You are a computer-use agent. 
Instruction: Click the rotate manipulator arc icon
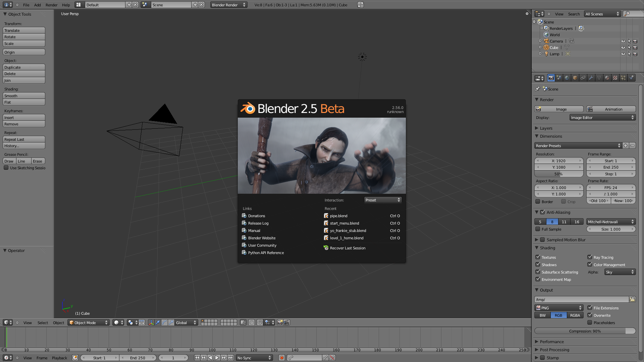164,322
